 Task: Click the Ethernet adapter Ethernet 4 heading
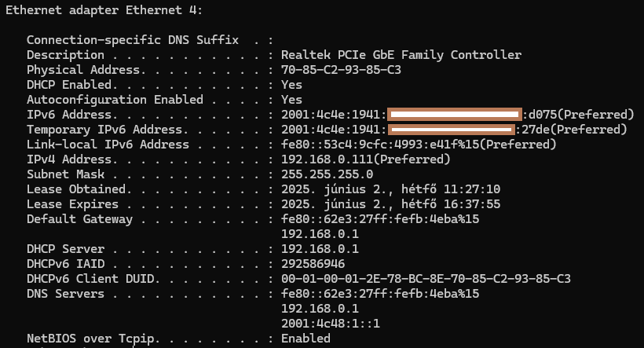(x=104, y=10)
